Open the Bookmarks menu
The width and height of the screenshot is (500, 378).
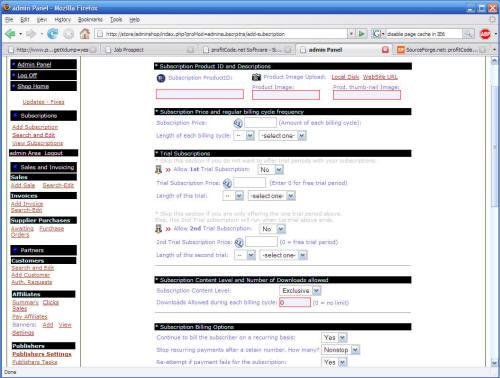click(x=90, y=20)
